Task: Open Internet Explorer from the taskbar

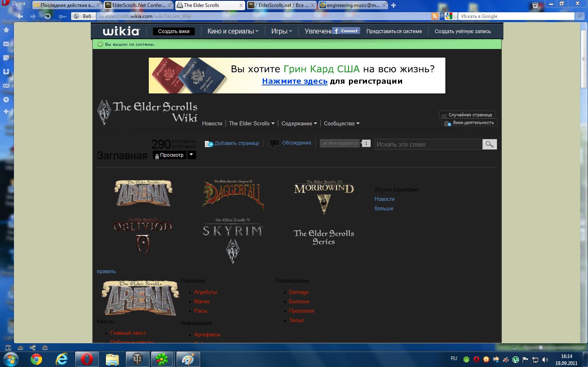Action: click(62, 359)
